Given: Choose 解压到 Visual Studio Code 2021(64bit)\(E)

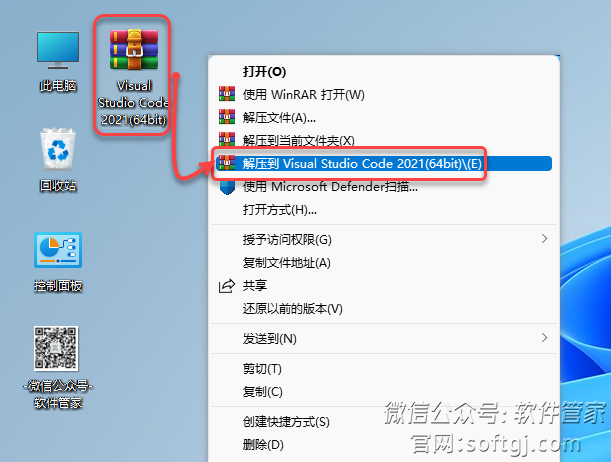Looking at the screenshot, I should [384, 164].
